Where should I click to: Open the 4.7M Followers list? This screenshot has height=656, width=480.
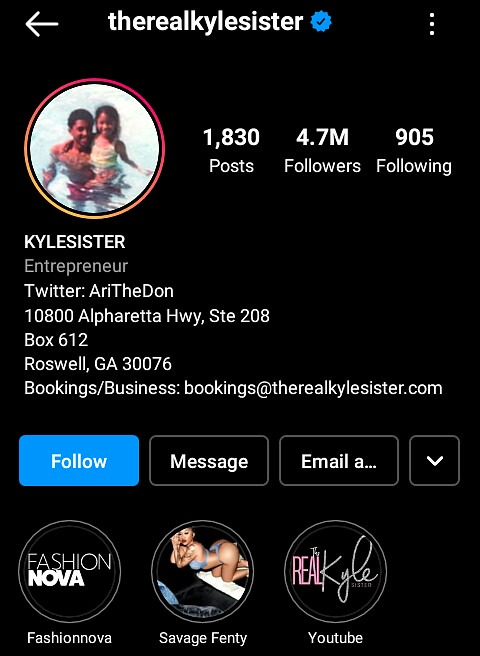pyautogui.click(x=322, y=151)
